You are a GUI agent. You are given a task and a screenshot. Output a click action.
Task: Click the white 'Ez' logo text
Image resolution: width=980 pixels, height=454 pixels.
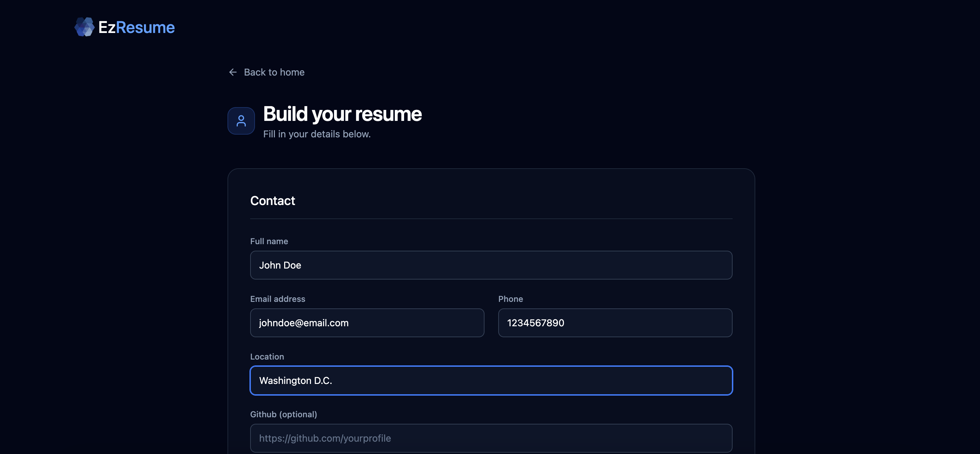(107, 27)
